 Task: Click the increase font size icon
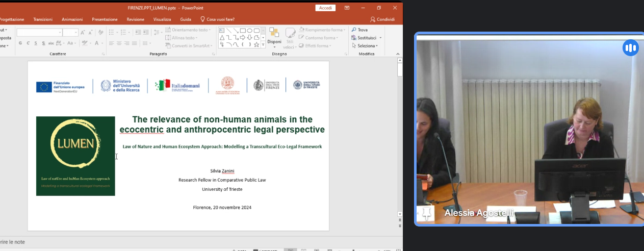[x=83, y=33]
